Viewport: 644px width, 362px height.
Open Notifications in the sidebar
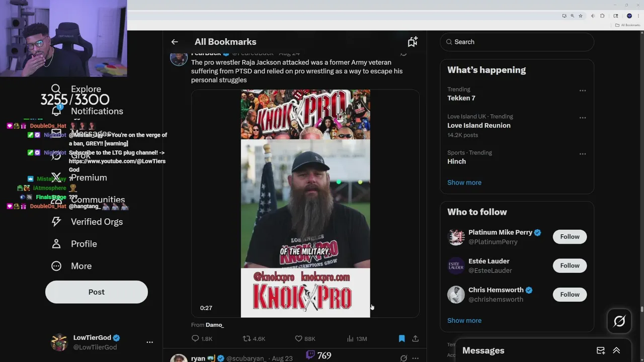[97, 111]
